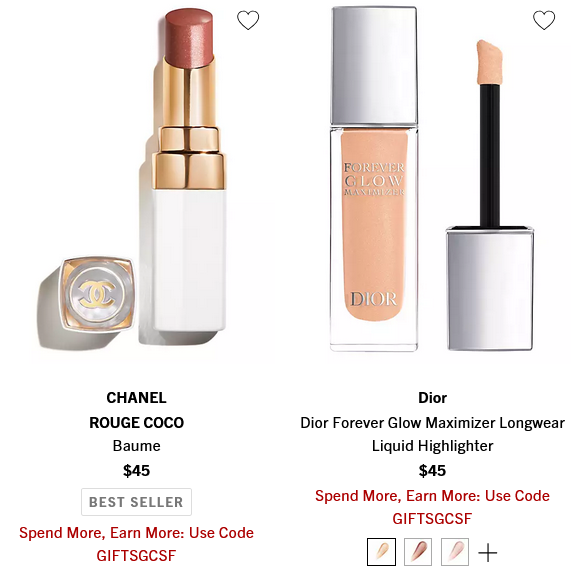
Task: Click the $45 price under Dior highlighter
Action: pyautogui.click(x=432, y=471)
